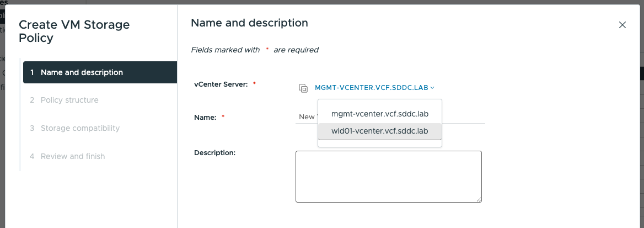The height and width of the screenshot is (228, 644).
Task: Click the Name field label
Action: pos(205,118)
